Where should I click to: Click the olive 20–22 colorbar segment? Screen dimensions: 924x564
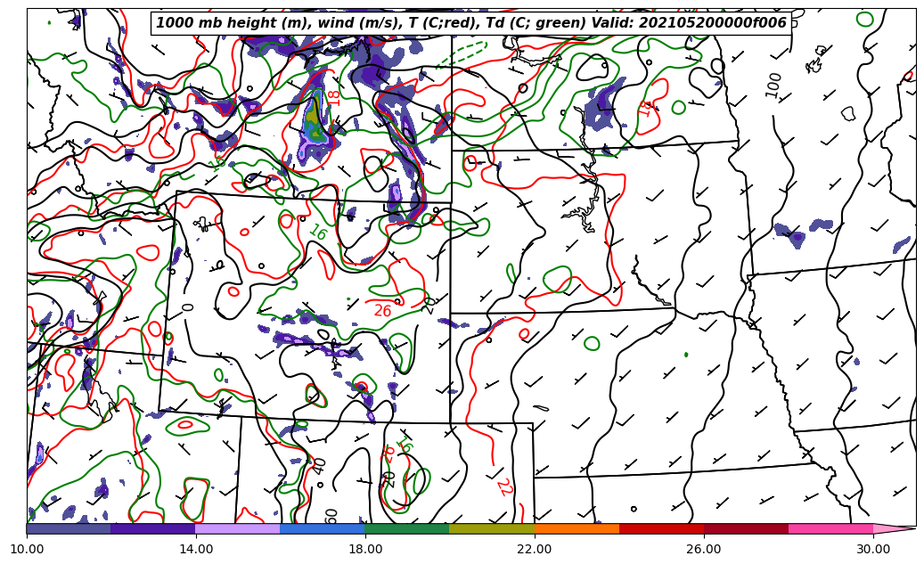(491, 528)
